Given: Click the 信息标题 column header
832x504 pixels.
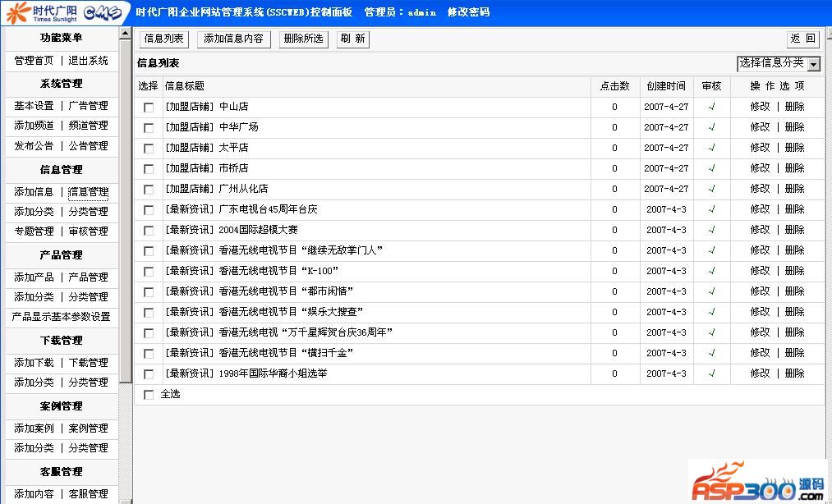Looking at the screenshot, I should tap(185, 86).
